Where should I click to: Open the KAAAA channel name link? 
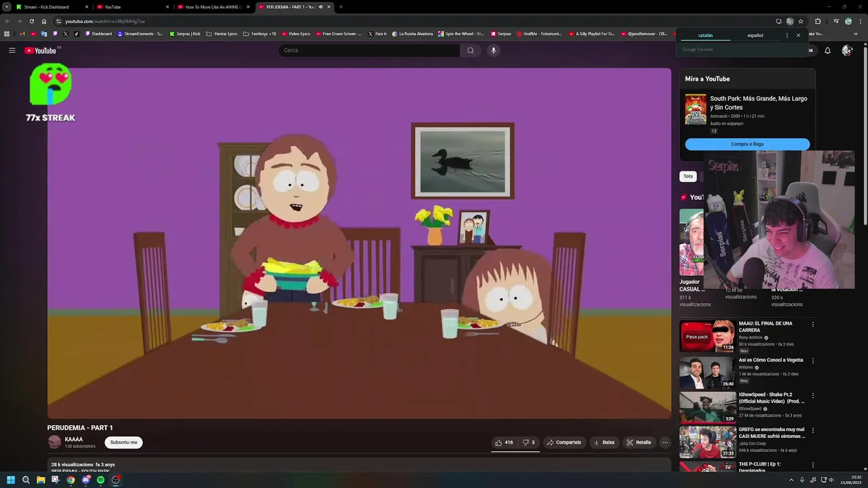[74, 439]
